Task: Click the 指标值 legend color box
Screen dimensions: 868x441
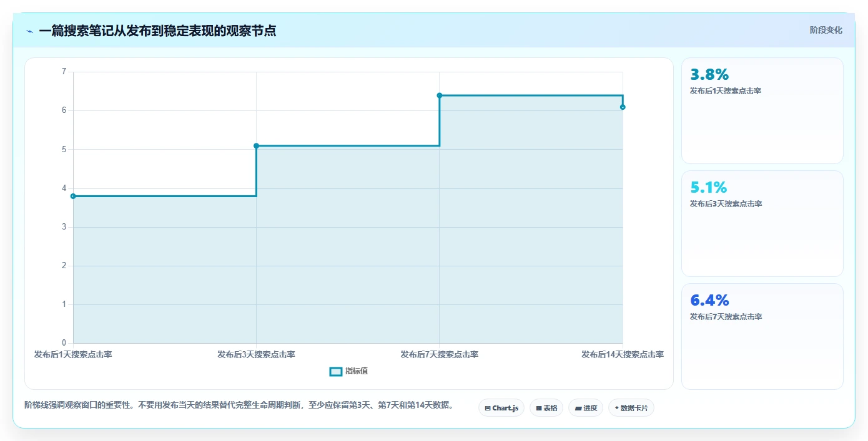Action: [x=335, y=372]
